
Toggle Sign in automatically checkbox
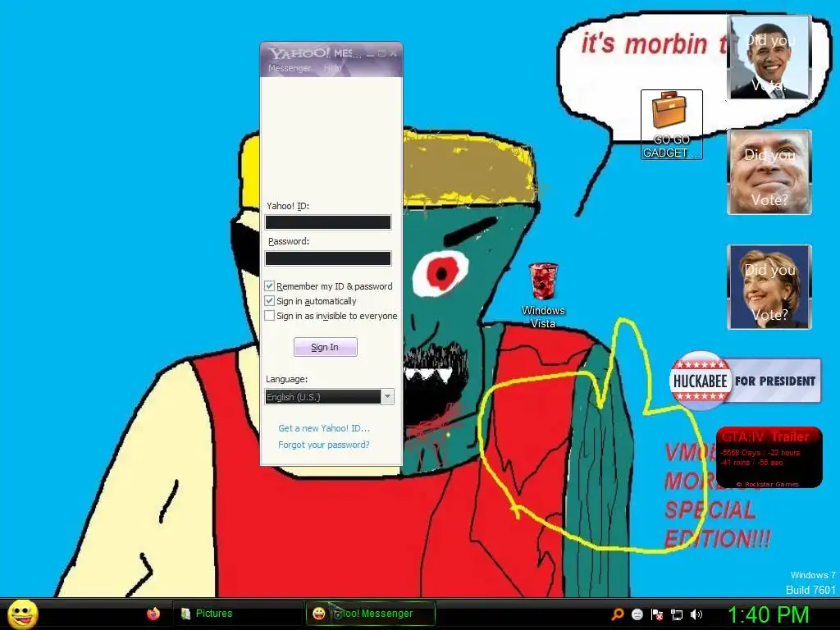coord(269,301)
